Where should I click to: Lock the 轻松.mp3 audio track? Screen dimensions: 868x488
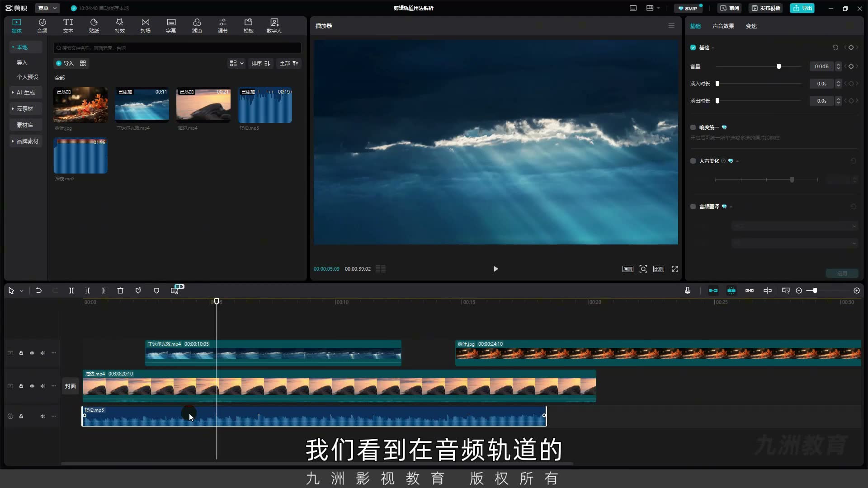pyautogui.click(x=21, y=416)
